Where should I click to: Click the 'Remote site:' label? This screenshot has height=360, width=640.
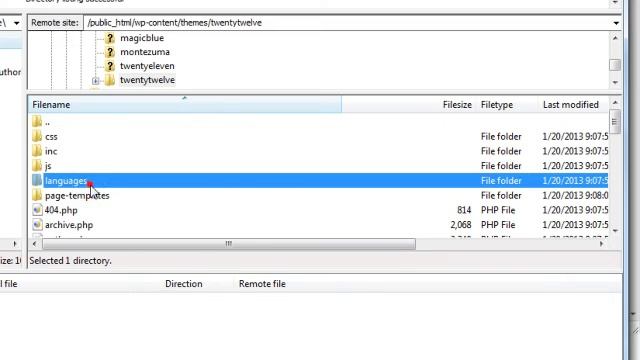click(55, 23)
